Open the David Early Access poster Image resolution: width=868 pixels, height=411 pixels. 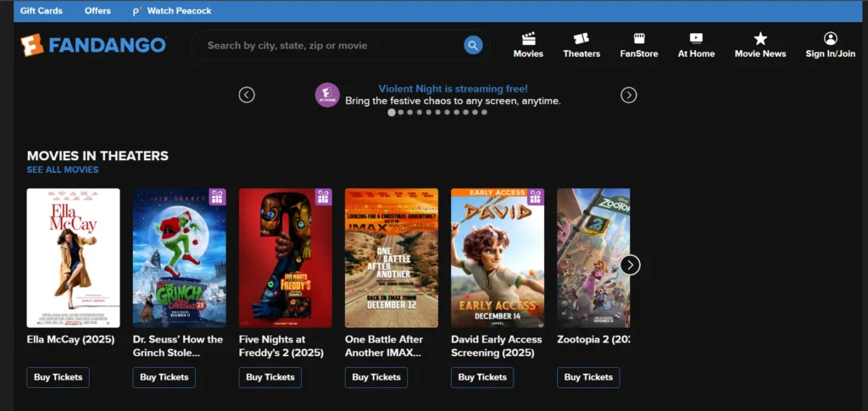pos(498,258)
